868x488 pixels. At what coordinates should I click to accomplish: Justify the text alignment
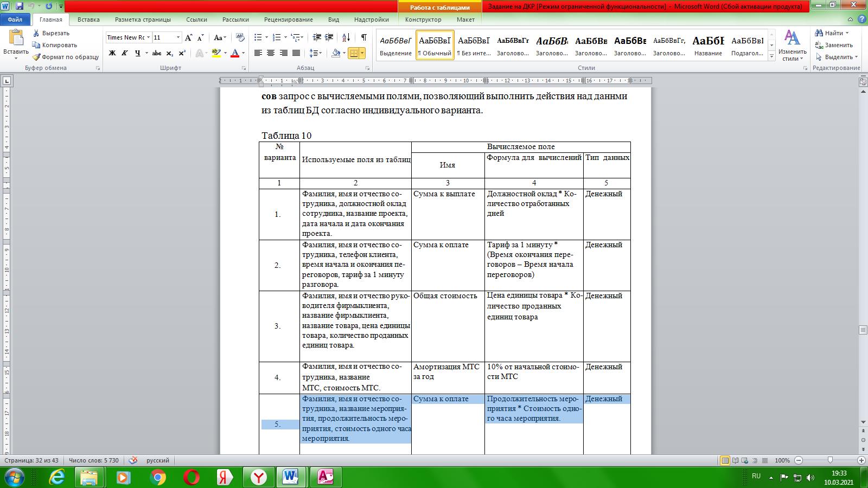pos(296,53)
